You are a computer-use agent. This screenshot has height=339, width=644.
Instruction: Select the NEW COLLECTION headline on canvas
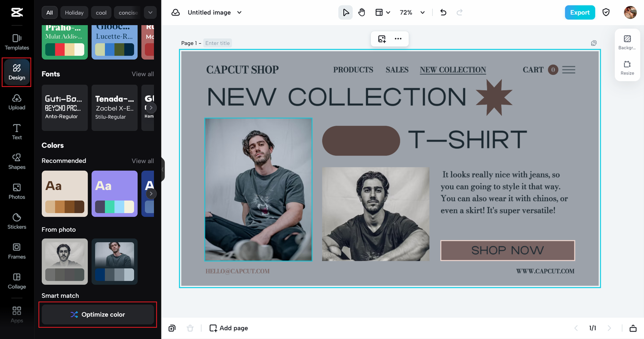tap(337, 97)
